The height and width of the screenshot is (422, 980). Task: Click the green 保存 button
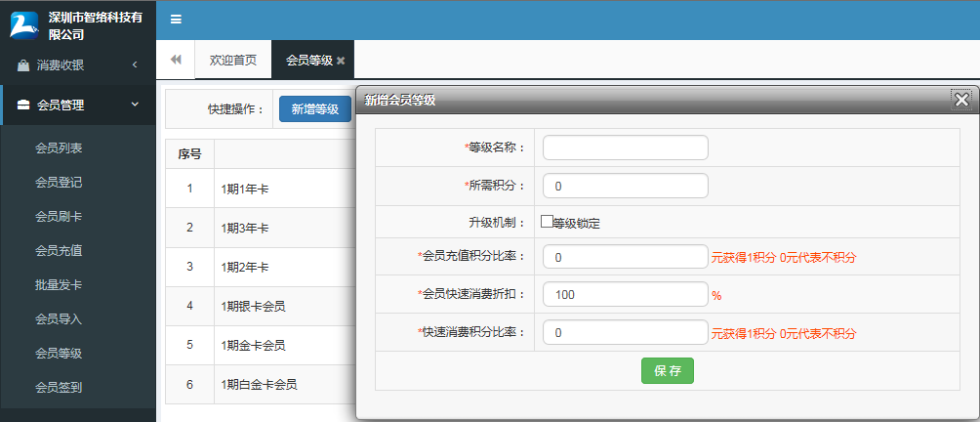tap(668, 371)
